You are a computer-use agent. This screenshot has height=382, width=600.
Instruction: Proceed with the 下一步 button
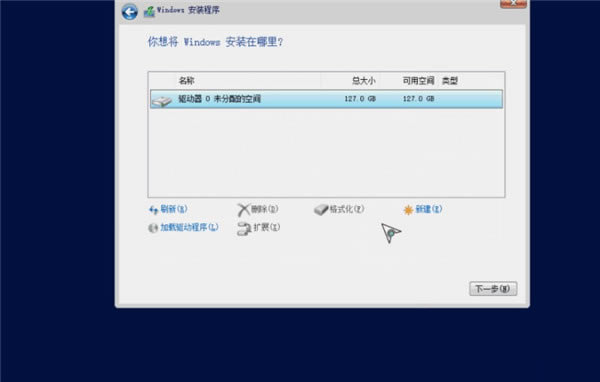click(x=493, y=289)
